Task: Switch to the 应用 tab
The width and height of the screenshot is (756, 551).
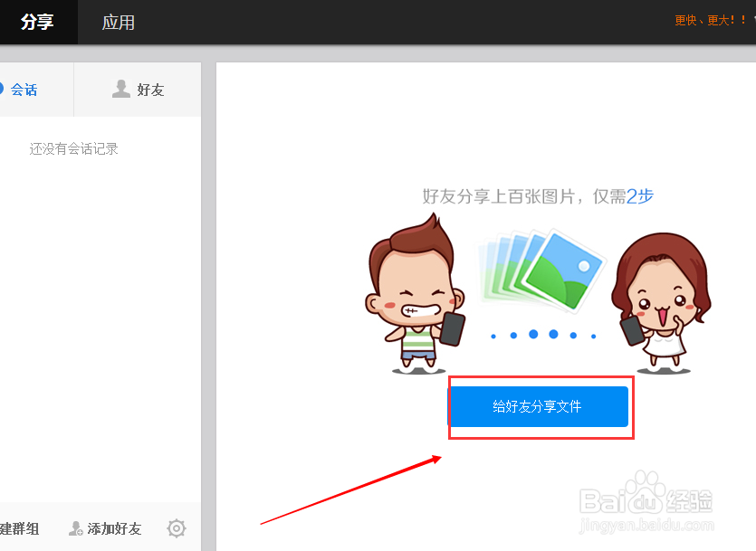Action: pyautogui.click(x=118, y=23)
